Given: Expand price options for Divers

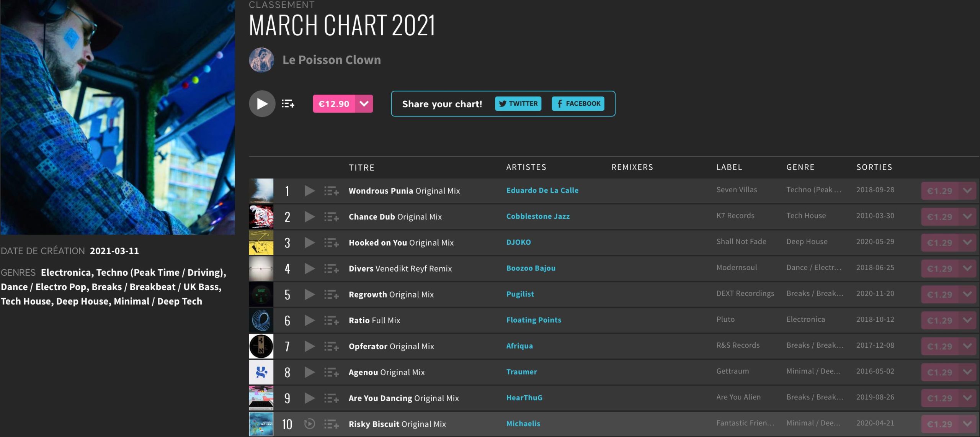Looking at the screenshot, I should (x=968, y=268).
